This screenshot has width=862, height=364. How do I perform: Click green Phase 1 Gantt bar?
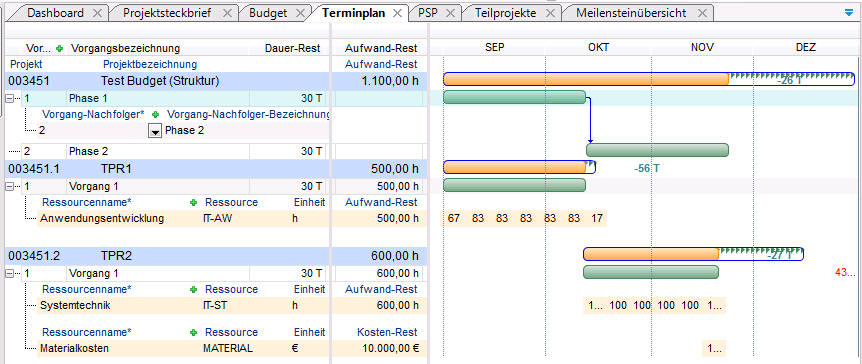click(515, 97)
